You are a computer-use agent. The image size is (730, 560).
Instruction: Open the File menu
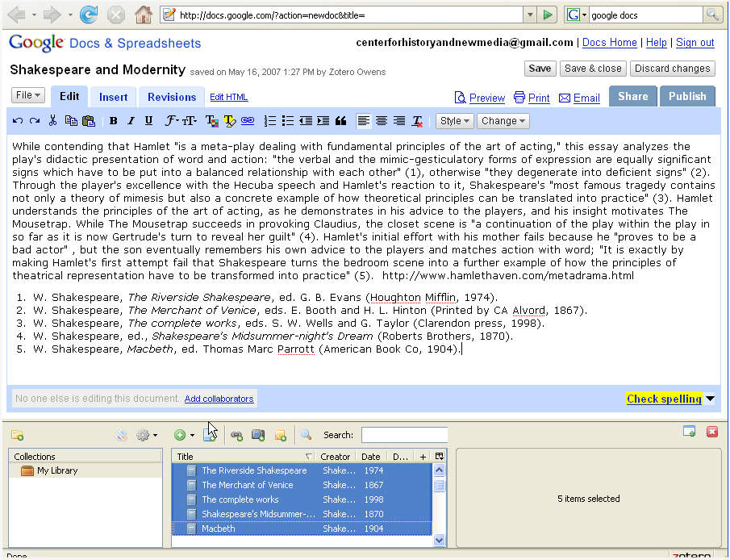click(x=28, y=95)
